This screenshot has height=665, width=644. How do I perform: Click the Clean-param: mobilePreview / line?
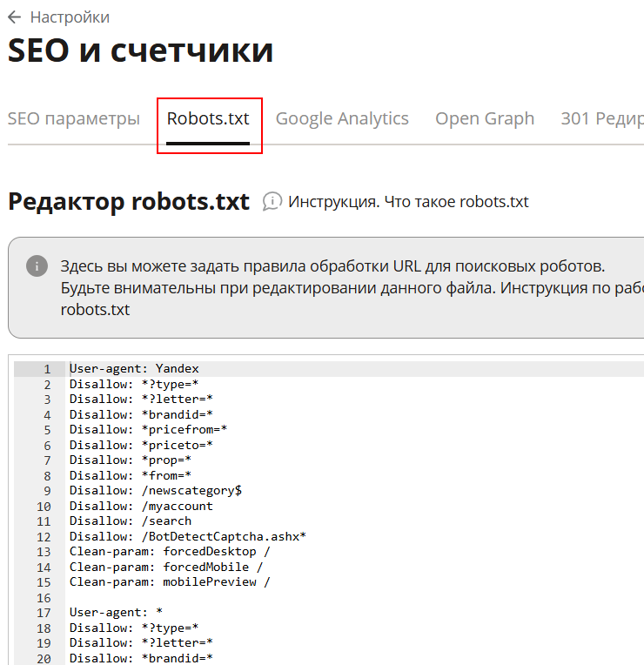pyautogui.click(x=170, y=582)
